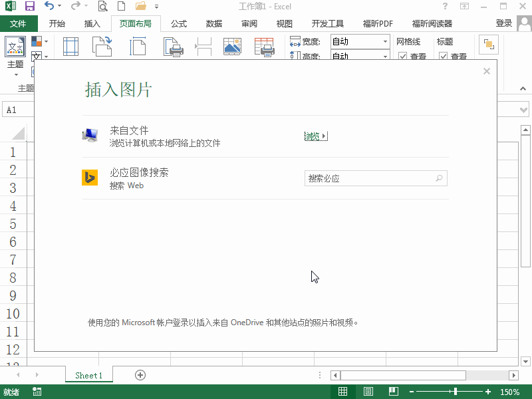Open the Themes gallery button
The image size is (532, 399).
click(15, 56)
